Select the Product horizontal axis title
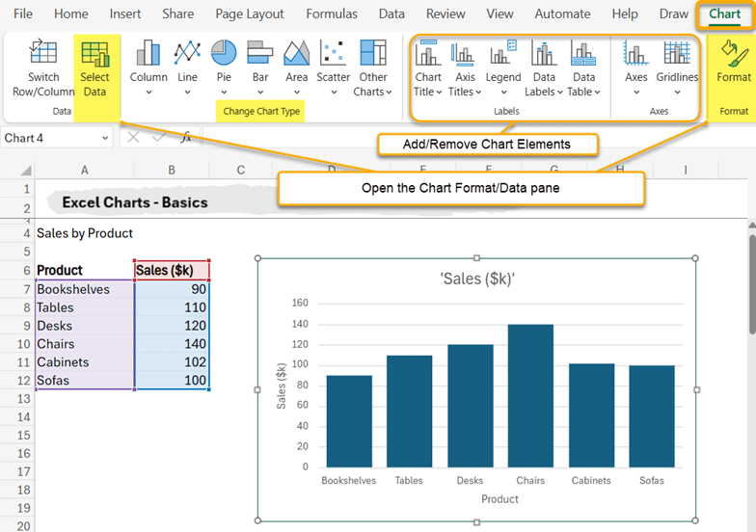 [x=499, y=499]
